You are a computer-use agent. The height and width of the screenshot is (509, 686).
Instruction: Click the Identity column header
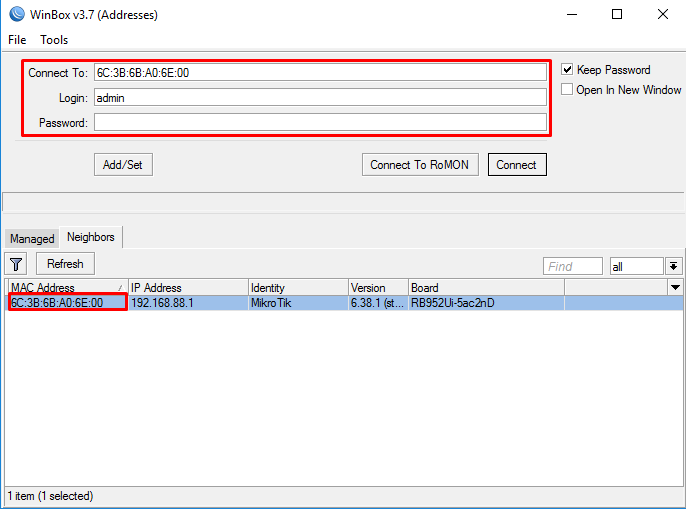point(298,288)
